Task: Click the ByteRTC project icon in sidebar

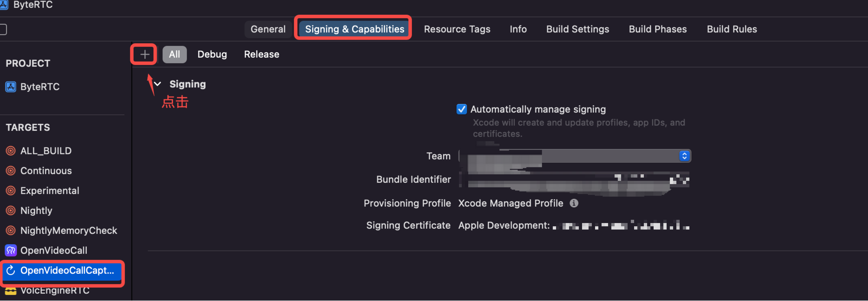Action: tap(11, 87)
